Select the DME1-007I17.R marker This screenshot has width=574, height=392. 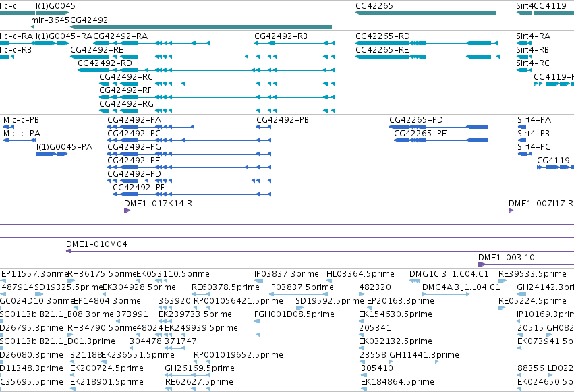click(511, 211)
